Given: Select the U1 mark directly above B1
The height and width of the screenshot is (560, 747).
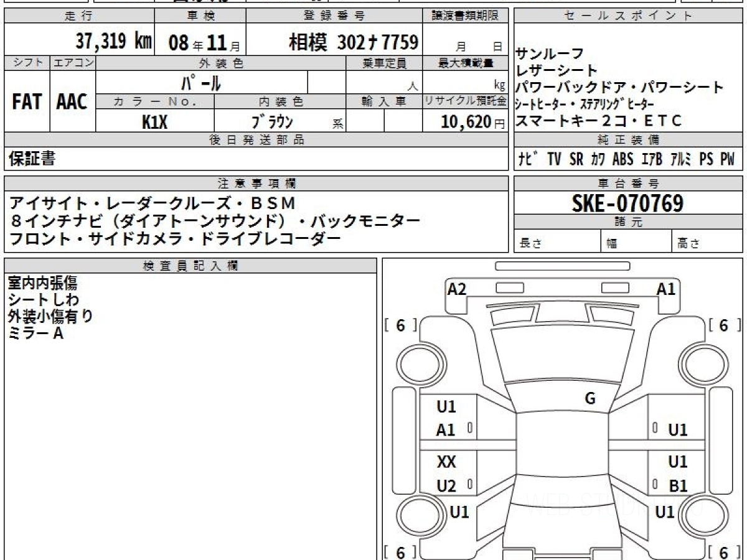Looking at the screenshot, I should 677,462.
